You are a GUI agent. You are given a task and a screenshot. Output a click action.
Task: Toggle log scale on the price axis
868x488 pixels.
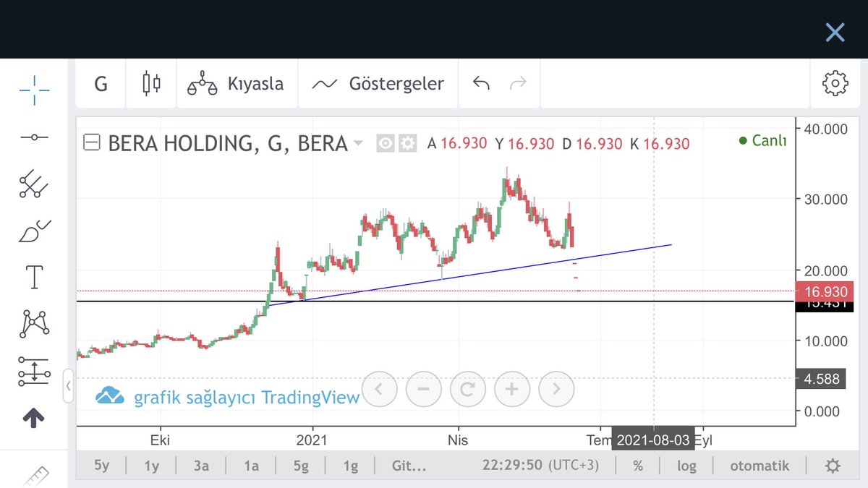click(686, 466)
